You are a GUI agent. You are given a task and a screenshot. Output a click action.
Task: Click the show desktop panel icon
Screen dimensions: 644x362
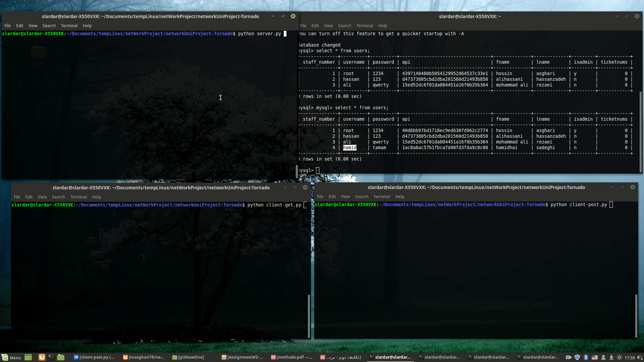coord(28,357)
